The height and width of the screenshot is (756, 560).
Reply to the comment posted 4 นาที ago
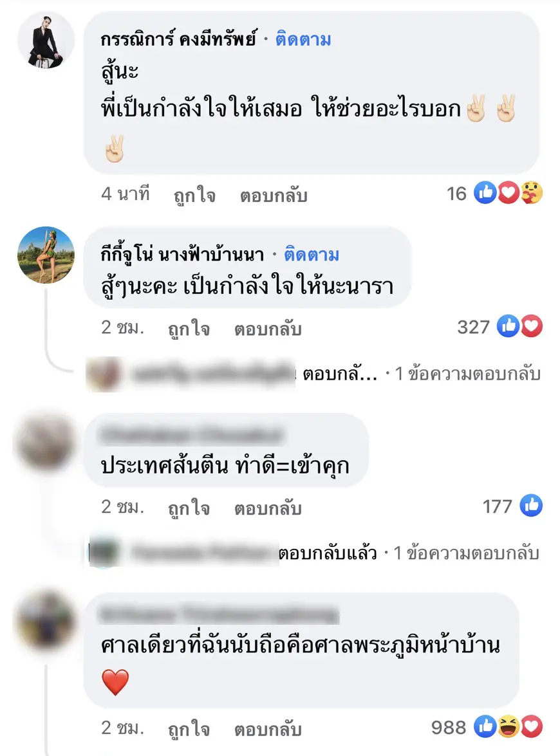(274, 195)
